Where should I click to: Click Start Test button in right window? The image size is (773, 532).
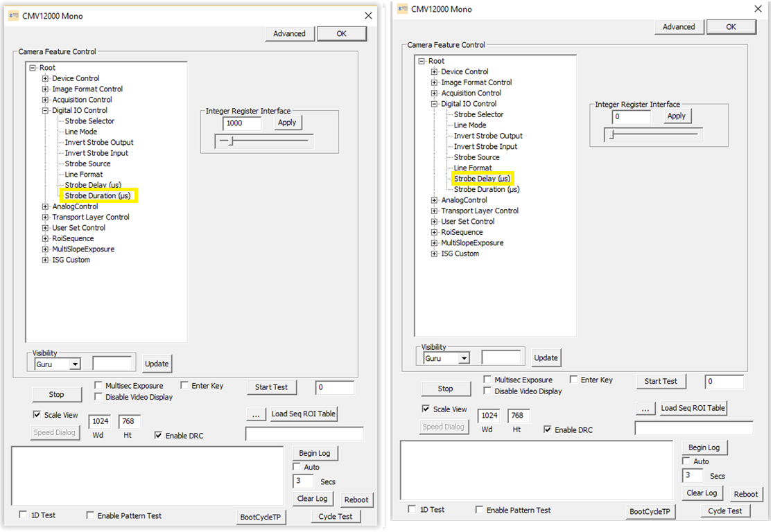(661, 381)
